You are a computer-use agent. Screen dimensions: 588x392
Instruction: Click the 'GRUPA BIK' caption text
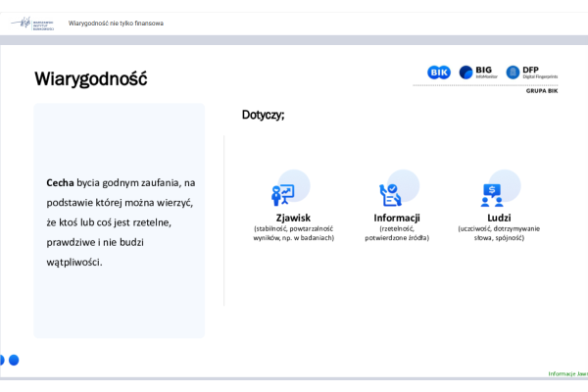coord(542,89)
